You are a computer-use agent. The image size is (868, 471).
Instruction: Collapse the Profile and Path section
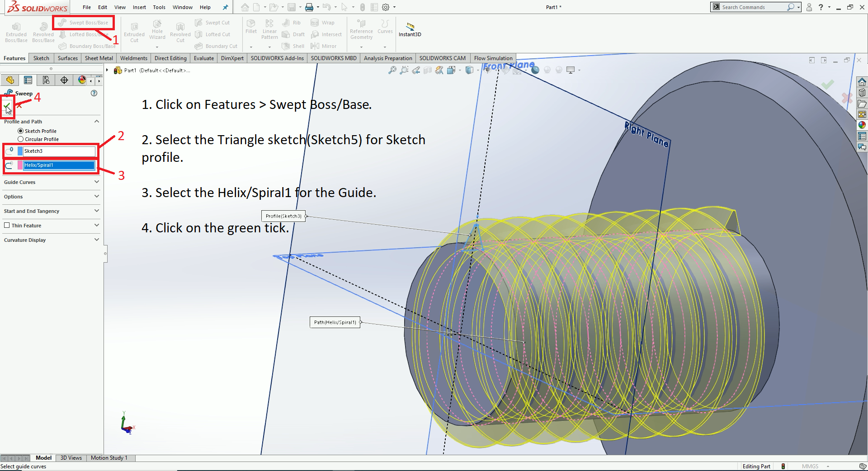click(97, 122)
